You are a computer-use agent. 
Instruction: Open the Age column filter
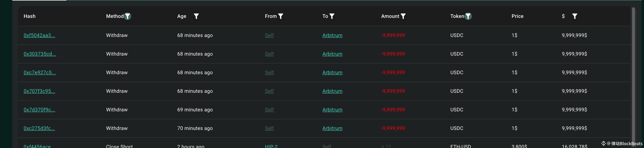pyautogui.click(x=196, y=16)
